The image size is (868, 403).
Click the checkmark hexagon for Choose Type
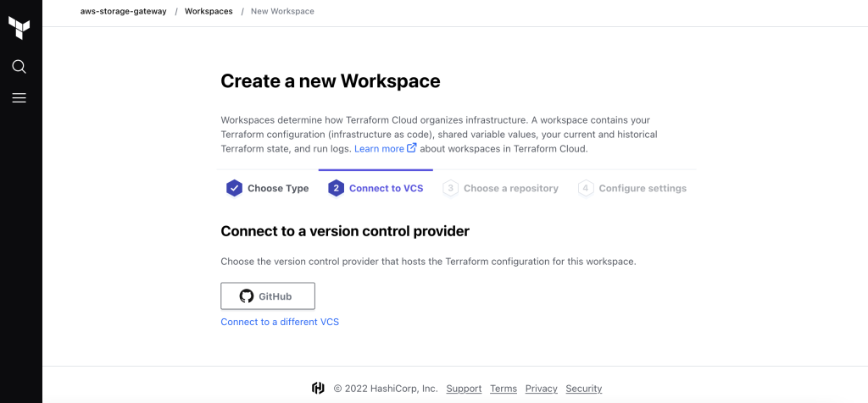(x=234, y=188)
